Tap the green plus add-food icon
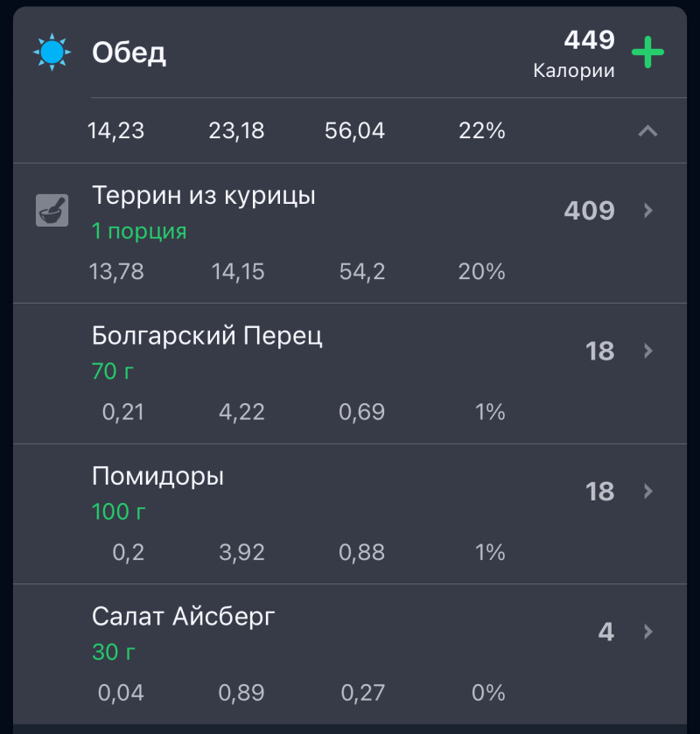Screen dimensions: 700x734 (647, 52)
